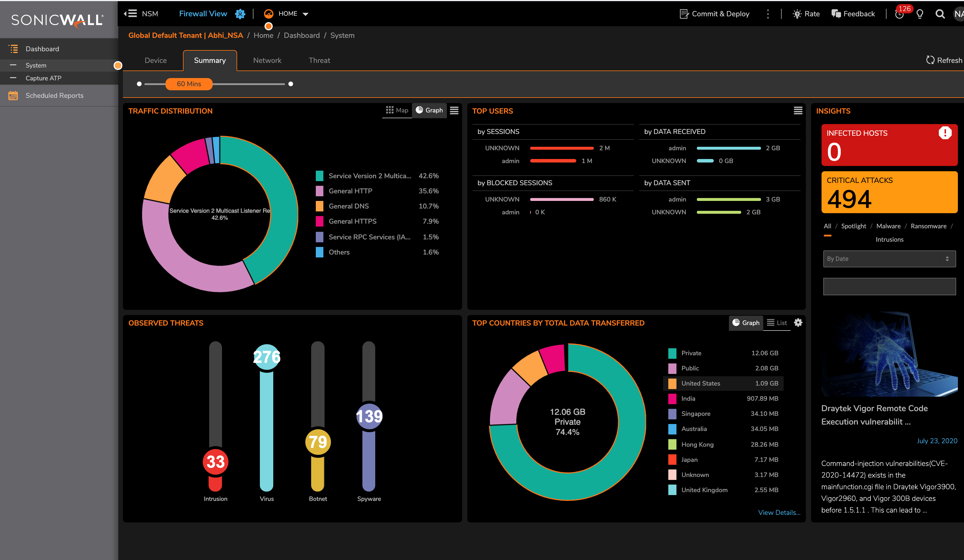
Task: Switch Top Countries to Graph view
Action: pyautogui.click(x=746, y=323)
